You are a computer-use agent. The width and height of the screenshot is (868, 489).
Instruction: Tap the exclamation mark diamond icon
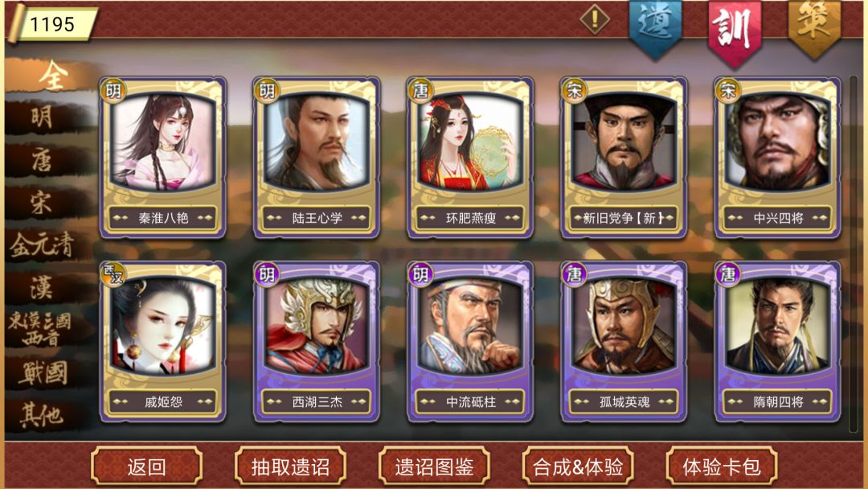coord(595,19)
